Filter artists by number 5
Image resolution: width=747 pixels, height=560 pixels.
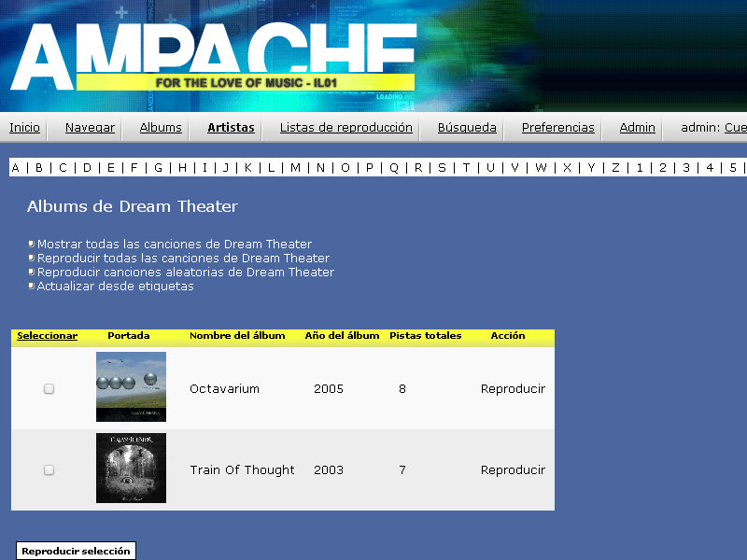[x=733, y=168]
